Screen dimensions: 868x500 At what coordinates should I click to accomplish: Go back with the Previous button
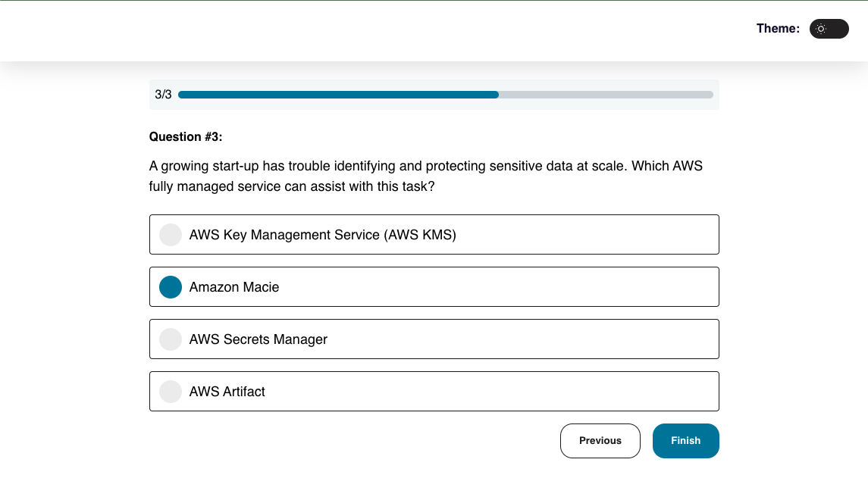[x=600, y=441]
